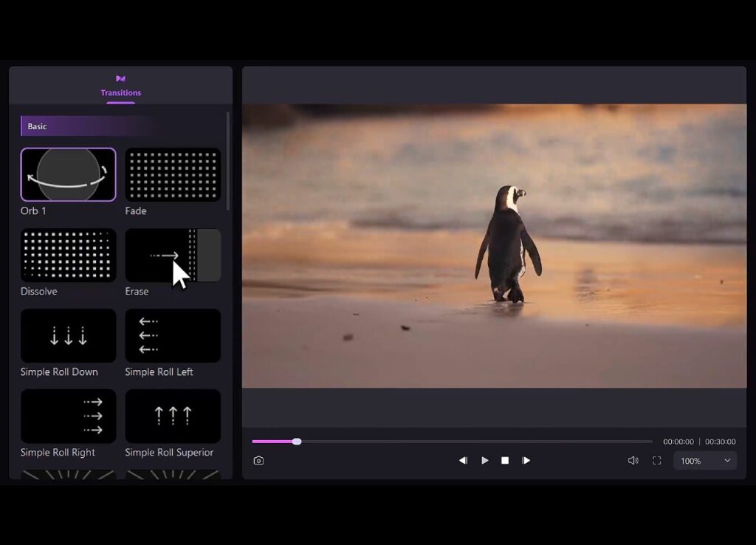Apply the Erase transition thumbnail

(173, 255)
